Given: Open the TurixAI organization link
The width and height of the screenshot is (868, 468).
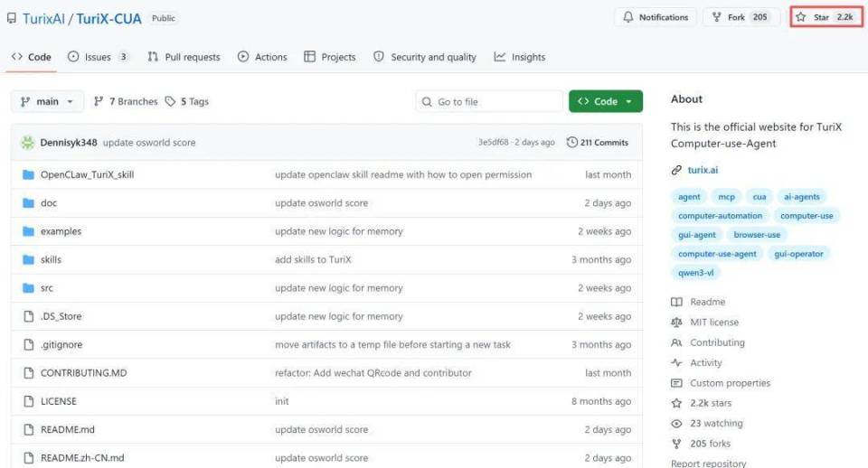Looking at the screenshot, I should pyautogui.click(x=43, y=19).
